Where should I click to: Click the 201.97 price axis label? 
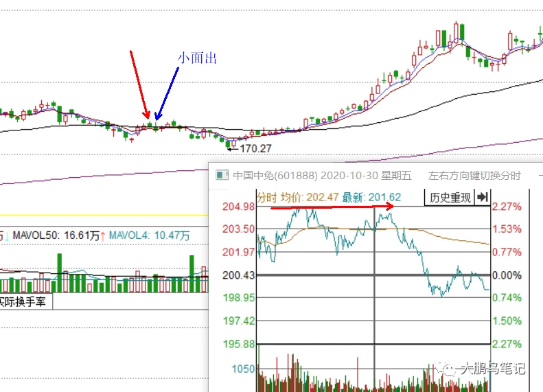pos(238,252)
